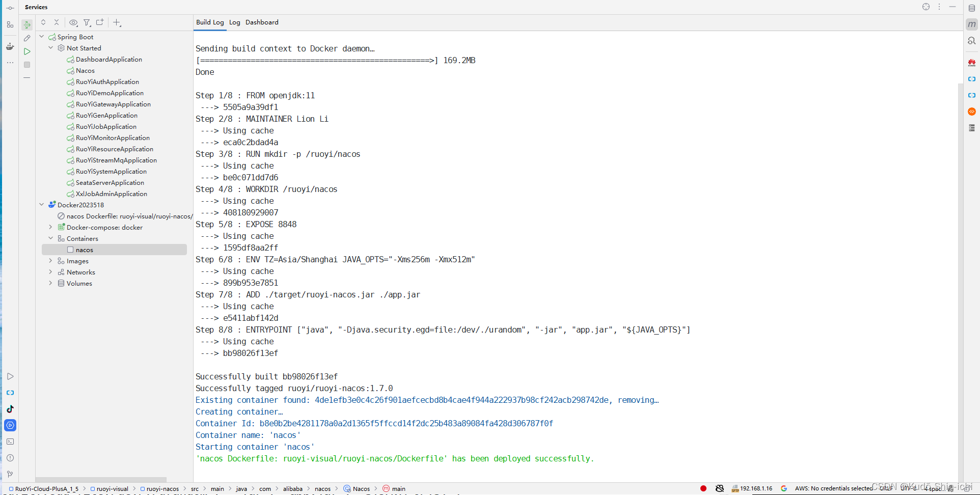
Task: Select SeataServerApplication service
Action: 110,183
